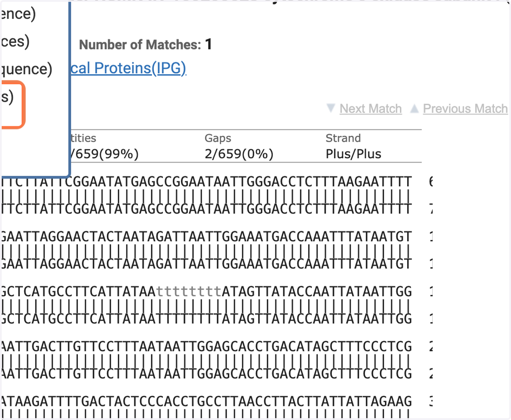Select the dropdown option ending 'ence)'
This screenshot has height=420, width=511.
tap(18, 14)
